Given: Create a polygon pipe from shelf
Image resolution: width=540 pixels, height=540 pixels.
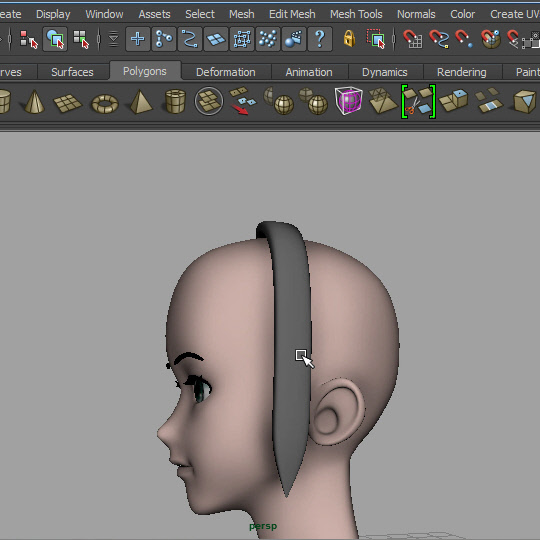Looking at the screenshot, I should pos(175,102).
